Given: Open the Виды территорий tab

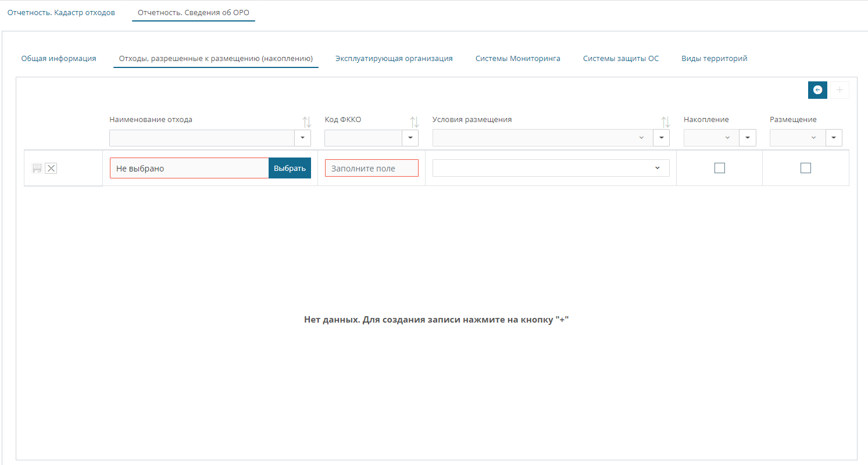Looking at the screenshot, I should click(714, 59).
